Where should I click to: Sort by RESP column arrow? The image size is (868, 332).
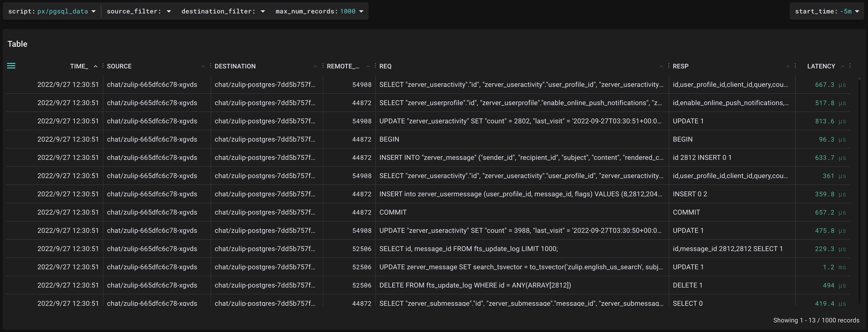788,66
